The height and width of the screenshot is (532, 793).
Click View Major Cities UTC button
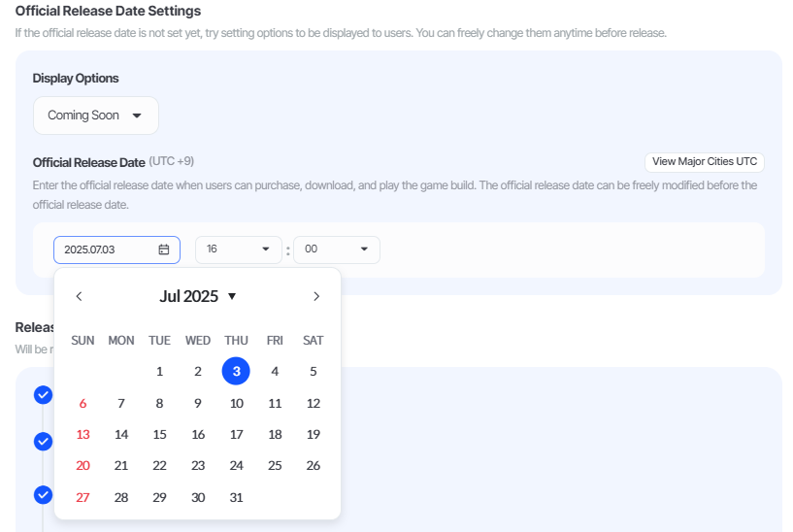[x=705, y=162]
